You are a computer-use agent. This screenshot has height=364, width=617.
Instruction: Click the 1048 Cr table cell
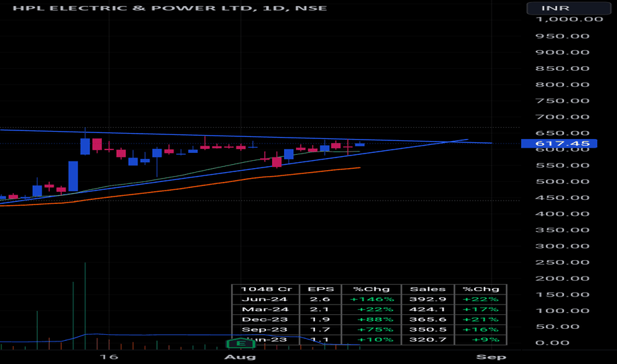[x=266, y=289]
